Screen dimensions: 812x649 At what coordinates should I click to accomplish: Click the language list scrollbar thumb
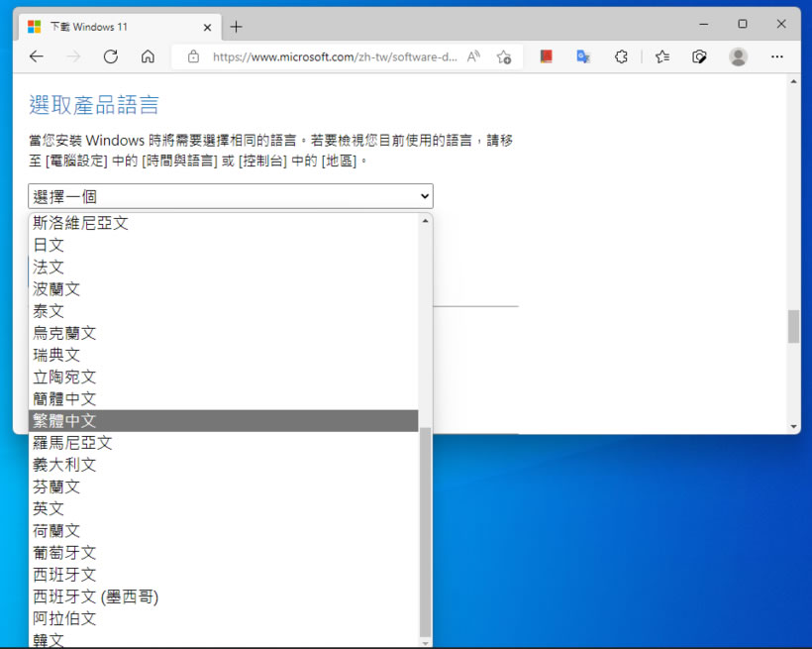(x=425, y=532)
